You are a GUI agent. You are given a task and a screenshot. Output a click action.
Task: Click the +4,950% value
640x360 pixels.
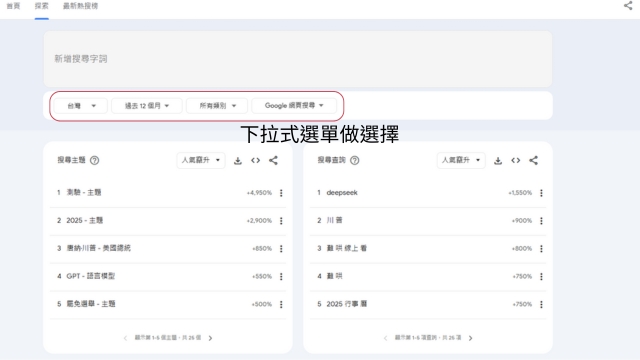tap(259, 193)
